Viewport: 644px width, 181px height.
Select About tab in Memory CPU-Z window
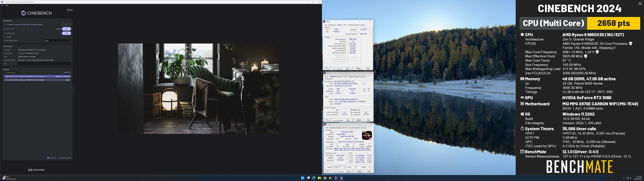[x=363, y=25]
